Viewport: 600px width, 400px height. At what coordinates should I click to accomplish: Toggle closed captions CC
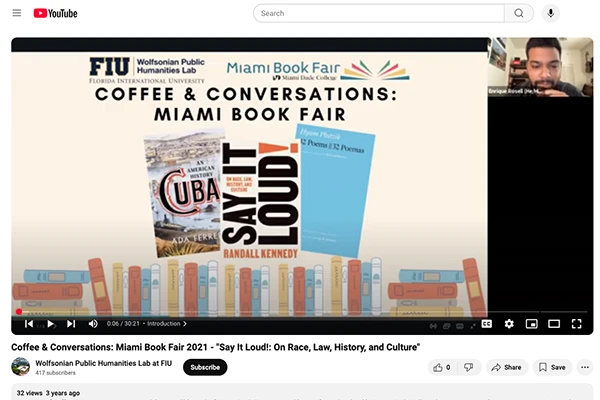point(487,324)
